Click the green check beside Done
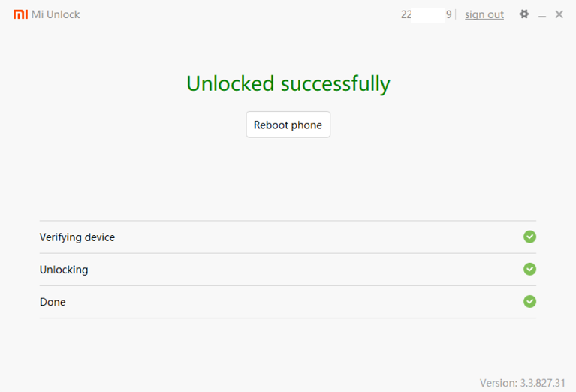This screenshot has width=576, height=392. 529,301
